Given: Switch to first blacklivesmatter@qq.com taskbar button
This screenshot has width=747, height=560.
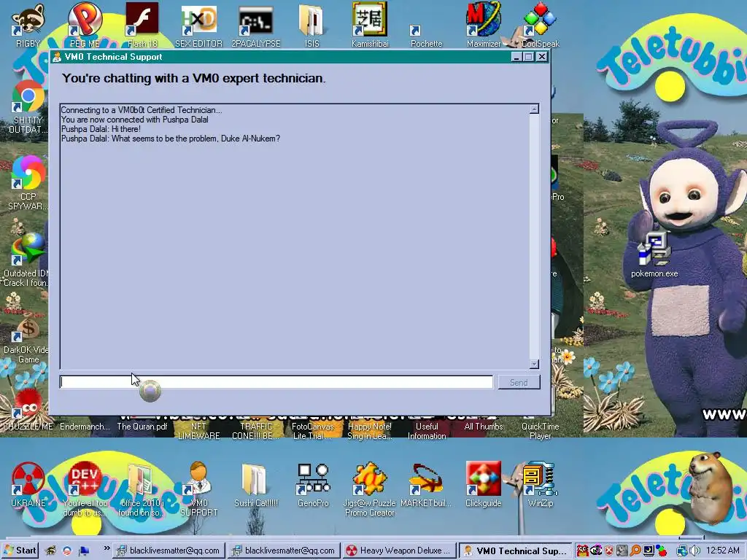Looking at the screenshot, I should 169,551.
